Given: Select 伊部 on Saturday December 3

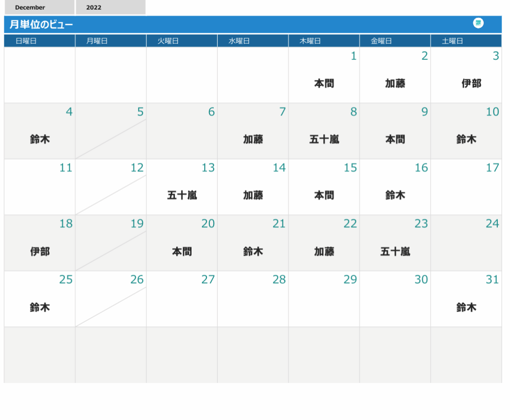Looking at the screenshot, I should pos(472,83).
